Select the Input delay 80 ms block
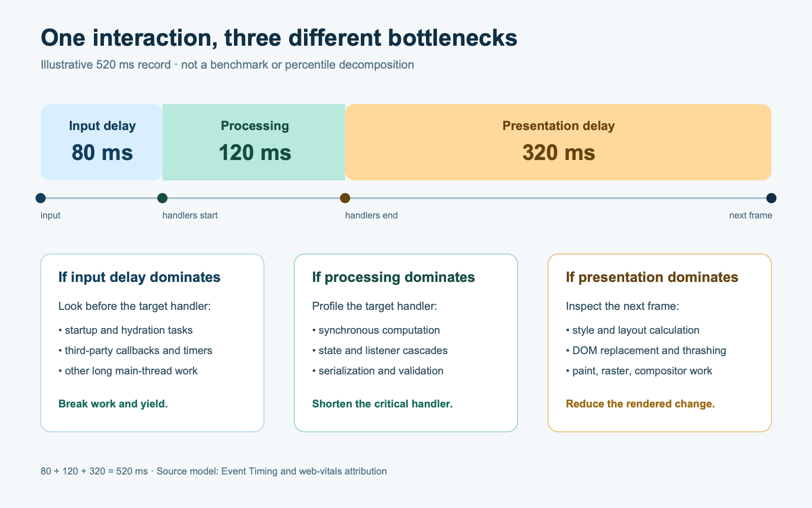 click(101, 142)
